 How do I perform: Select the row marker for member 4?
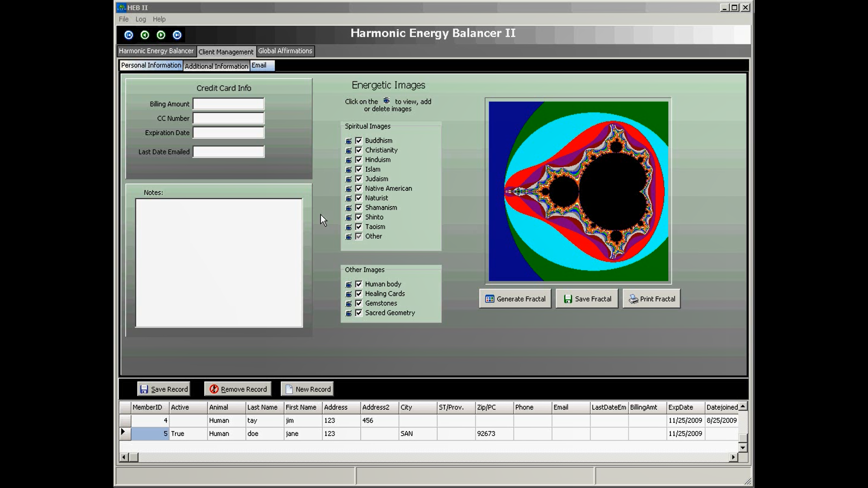[x=125, y=420]
